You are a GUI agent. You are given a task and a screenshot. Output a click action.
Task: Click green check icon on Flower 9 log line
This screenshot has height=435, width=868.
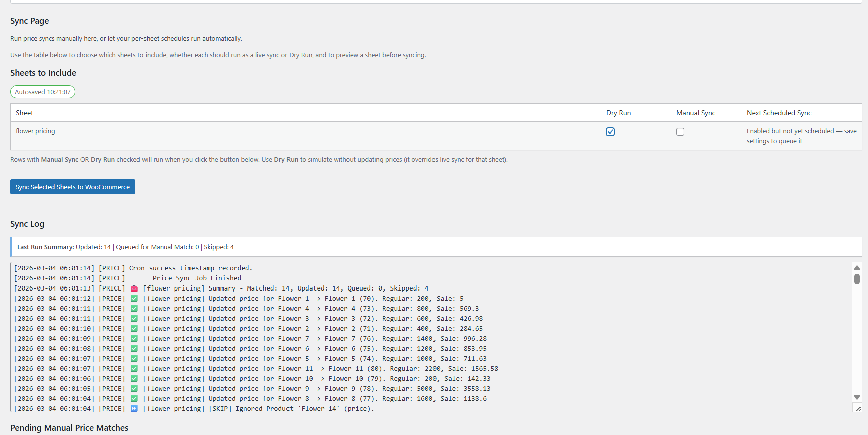click(x=134, y=388)
